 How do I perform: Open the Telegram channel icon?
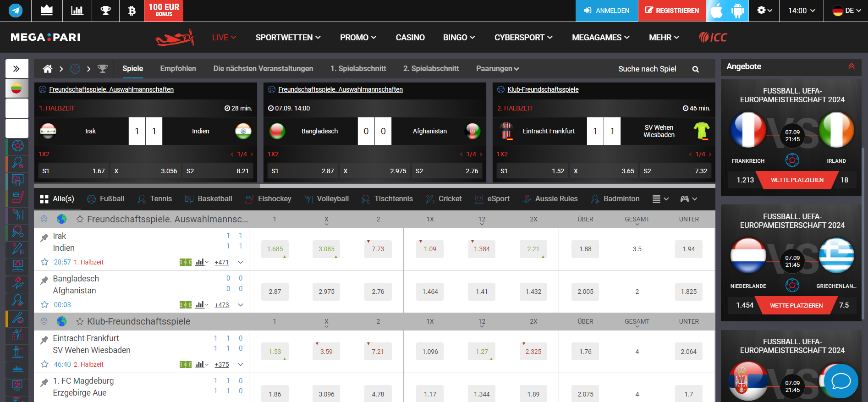click(16, 10)
